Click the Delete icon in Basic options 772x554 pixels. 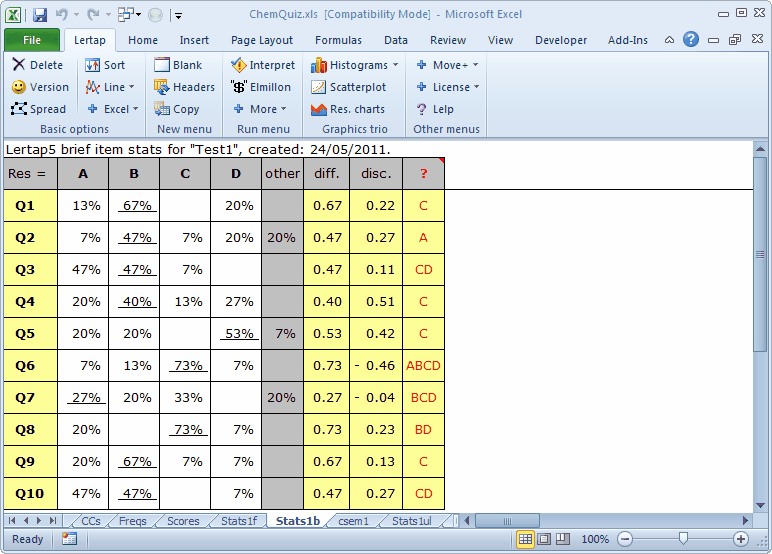click(19, 65)
